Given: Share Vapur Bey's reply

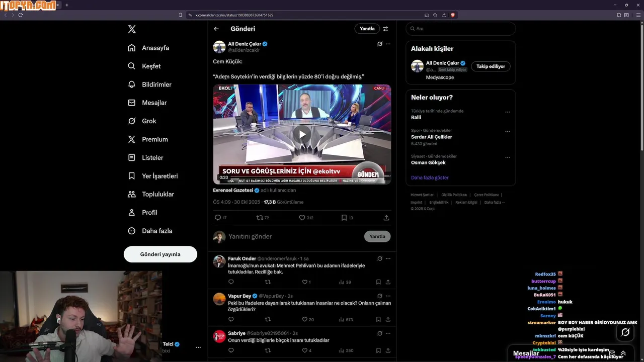Looking at the screenshot, I should point(388,319).
